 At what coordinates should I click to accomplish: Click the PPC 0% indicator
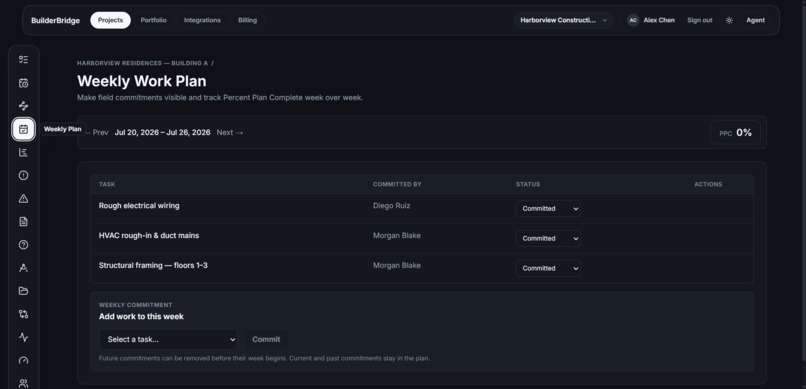(x=735, y=133)
